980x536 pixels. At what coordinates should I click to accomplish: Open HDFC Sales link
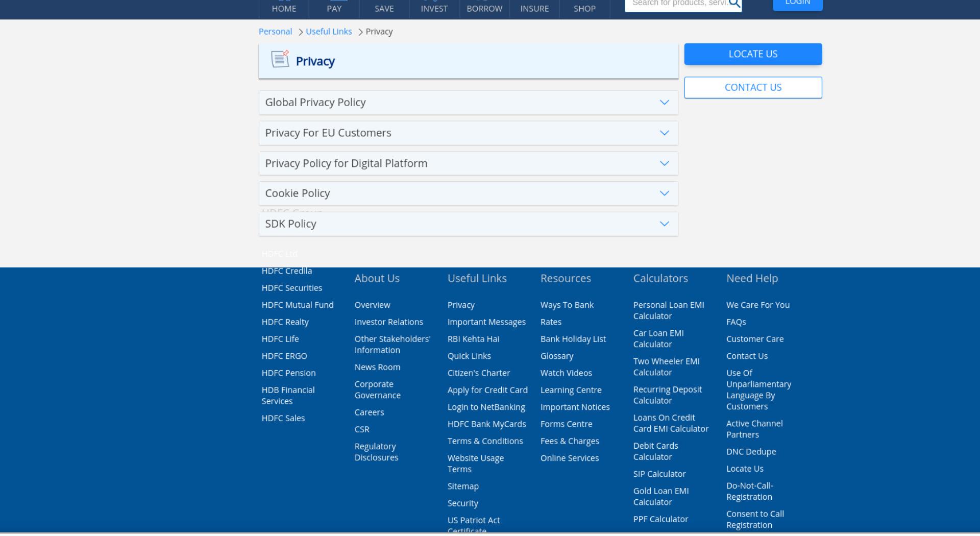(283, 418)
